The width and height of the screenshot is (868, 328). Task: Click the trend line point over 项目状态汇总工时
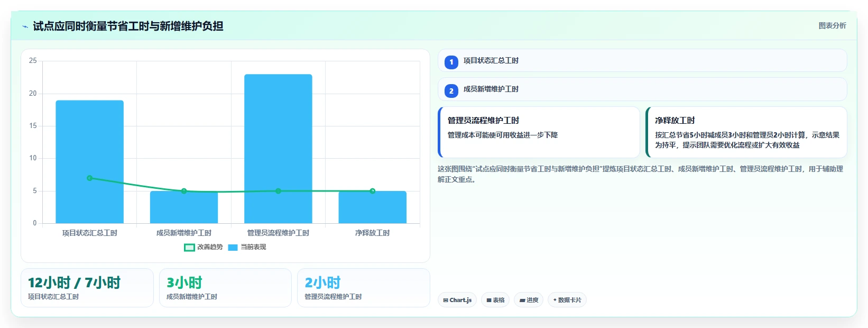coord(90,178)
